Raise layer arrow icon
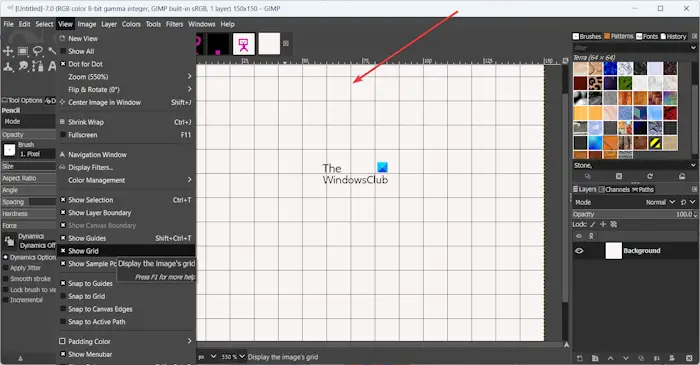The height and width of the screenshot is (365, 700). [611, 358]
